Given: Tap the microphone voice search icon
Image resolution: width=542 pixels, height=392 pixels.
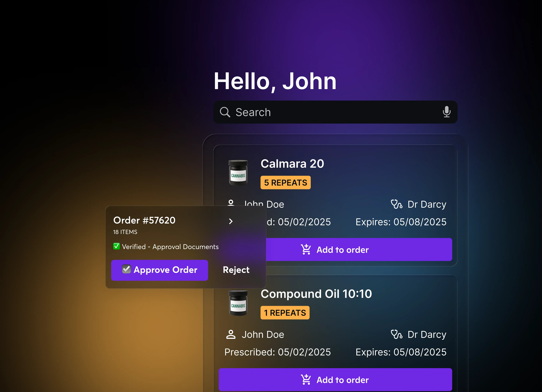Looking at the screenshot, I should 446,112.
